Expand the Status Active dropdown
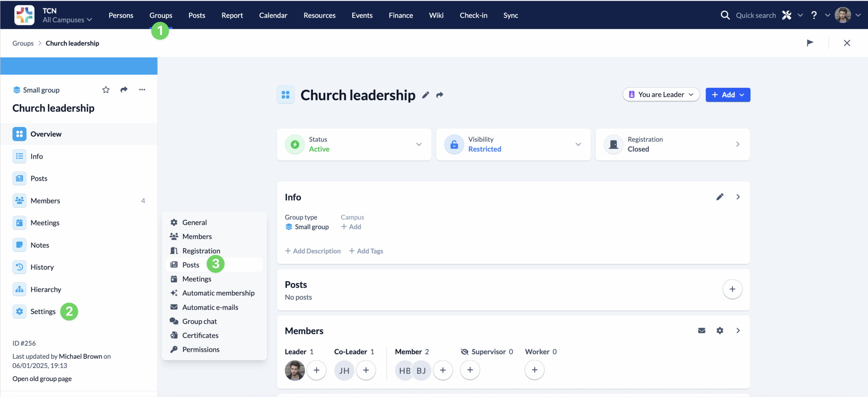This screenshot has height=397, width=868. pos(419,144)
